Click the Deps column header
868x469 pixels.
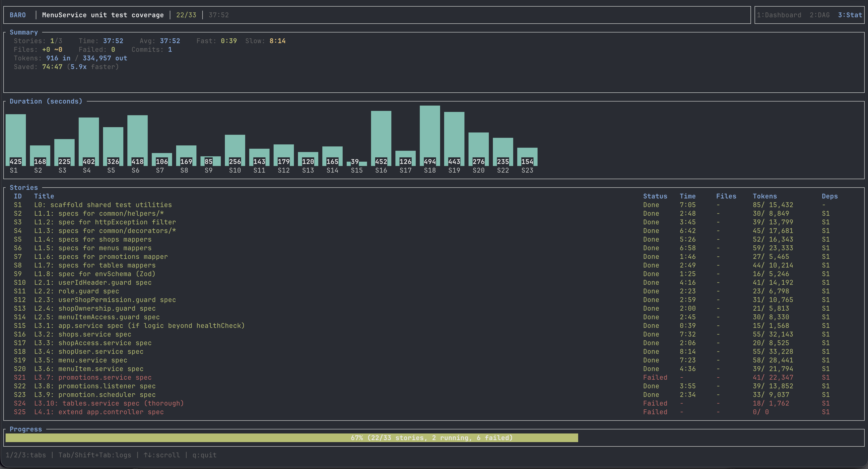click(830, 196)
